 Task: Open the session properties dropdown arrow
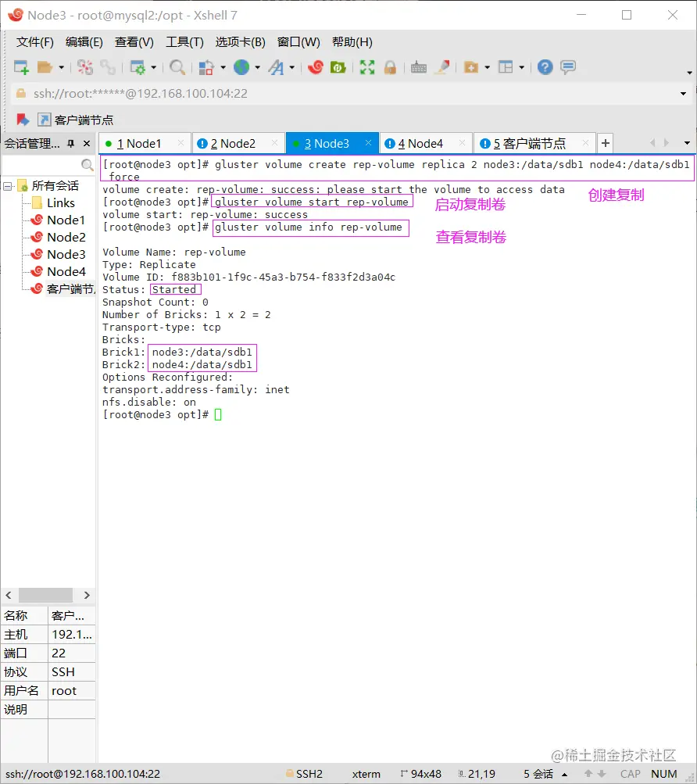click(x=153, y=67)
